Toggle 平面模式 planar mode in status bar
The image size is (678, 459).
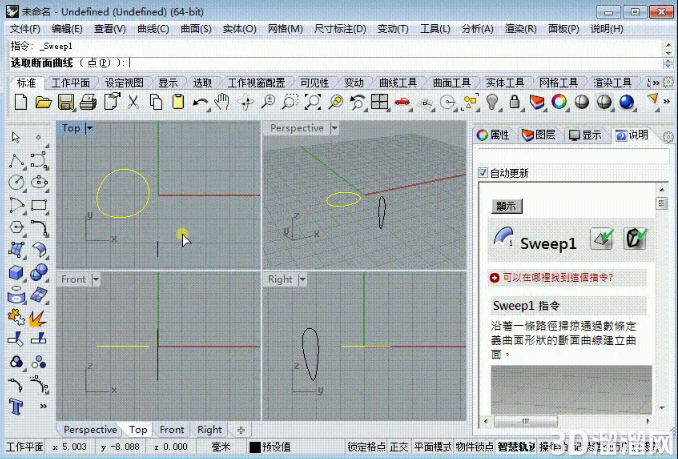pos(432,446)
